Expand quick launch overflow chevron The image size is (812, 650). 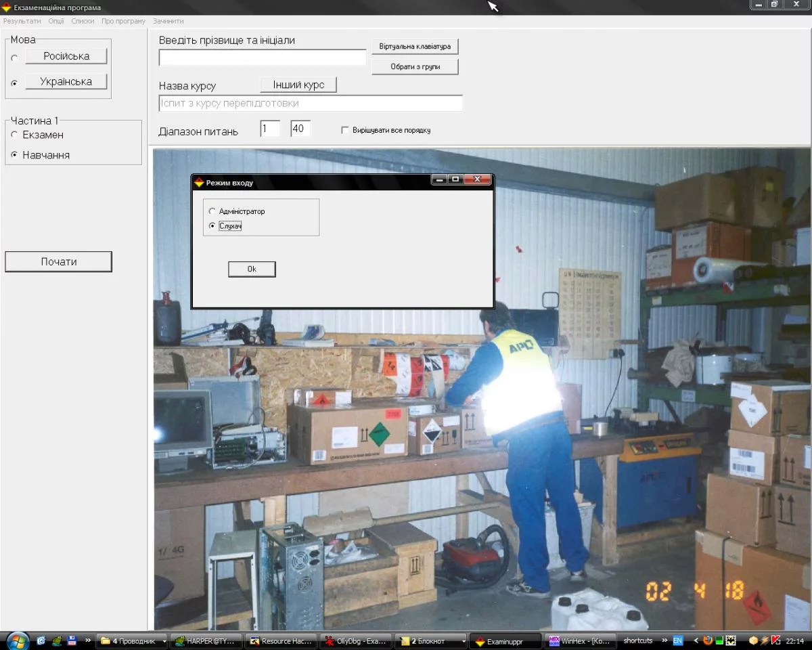pos(88,641)
